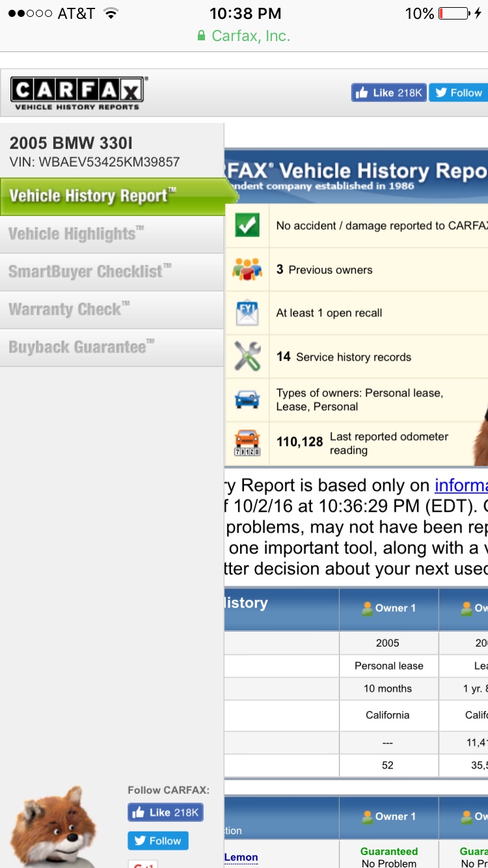Tap the green padlock in address bar
The width and height of the screenshot is (488, 868).
[202, 36]
